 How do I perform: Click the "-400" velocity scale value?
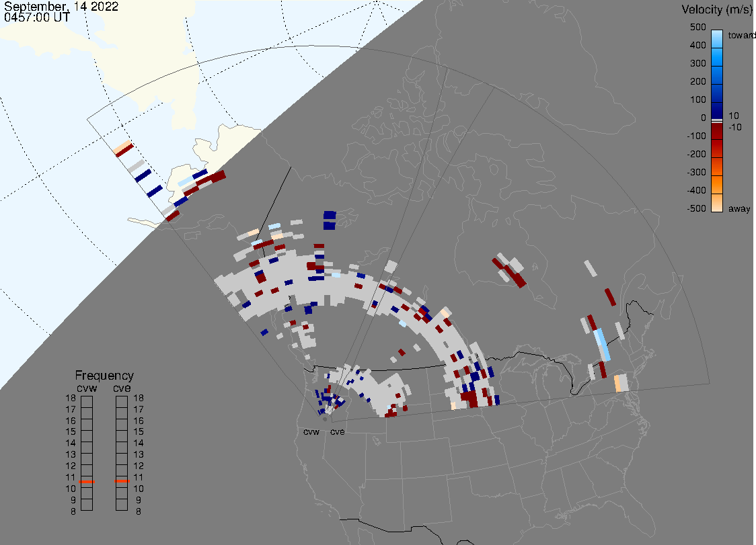[x=696, y=190]
